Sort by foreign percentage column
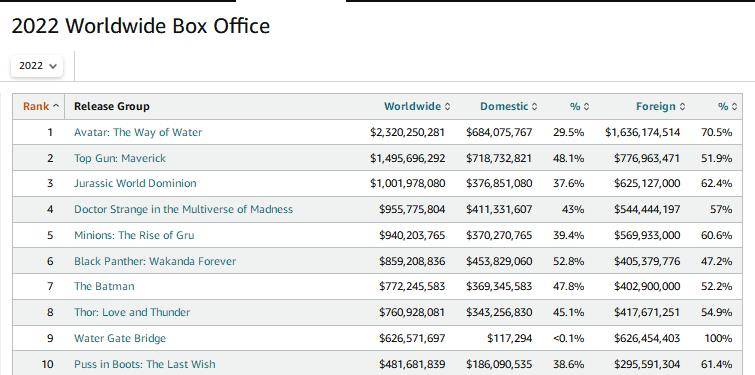This screenshot has height=375, width=755. click(728, 106)
